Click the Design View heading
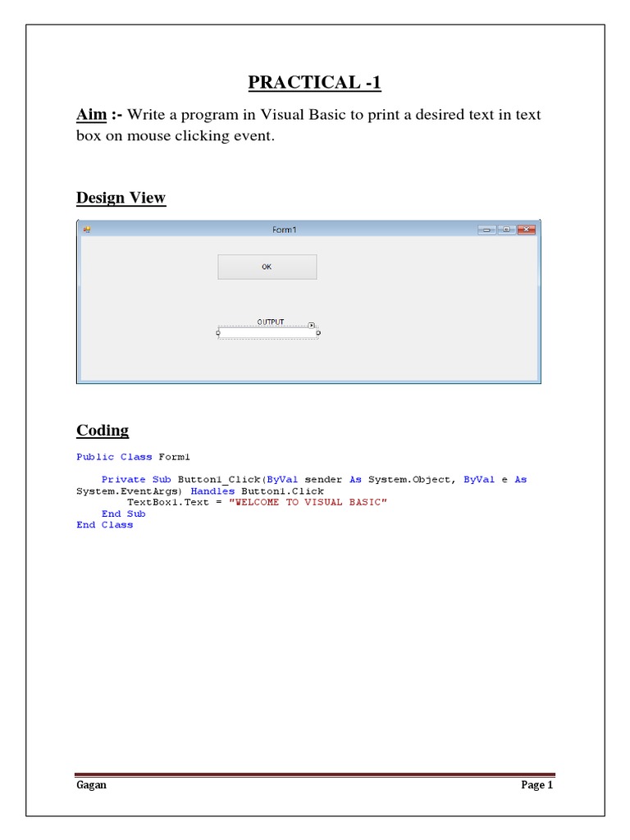 [121, 198]
